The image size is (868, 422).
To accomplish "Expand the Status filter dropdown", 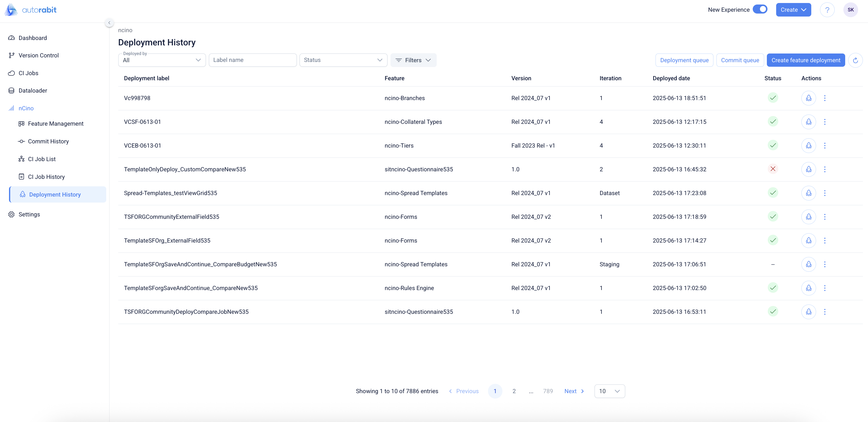I will pos(343,60).
